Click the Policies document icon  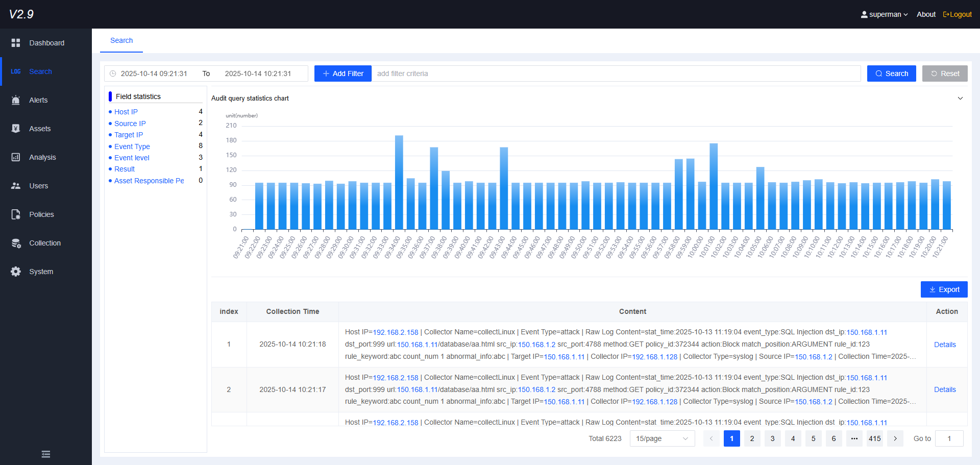16,214
